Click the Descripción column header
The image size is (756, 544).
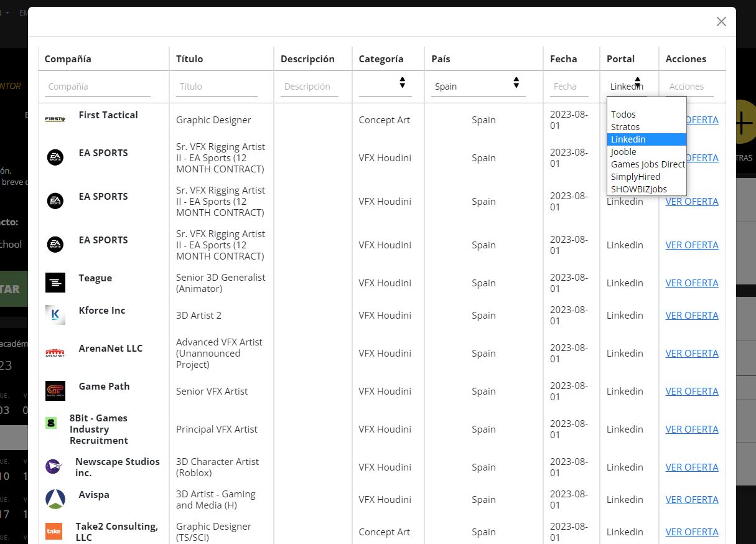(x=307, y=59)
